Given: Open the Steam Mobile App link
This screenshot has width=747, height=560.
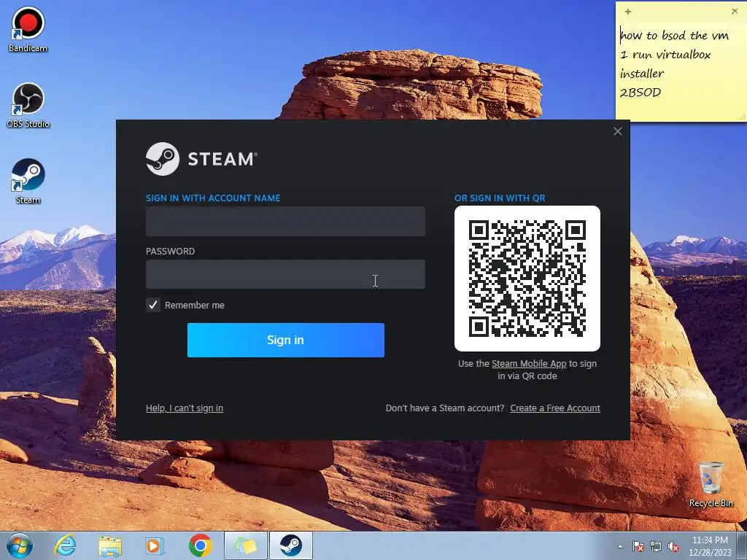Looking at the screenshot, I should (529, 363).
